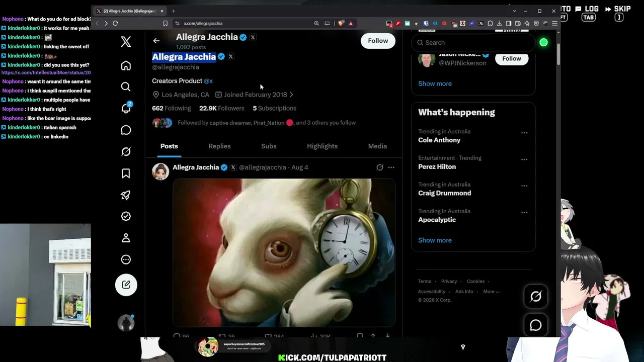This screenshot has height=362, width=644.
Task: Click the X affiliation badge beside the highlighted name
Action: click(230, 57)
